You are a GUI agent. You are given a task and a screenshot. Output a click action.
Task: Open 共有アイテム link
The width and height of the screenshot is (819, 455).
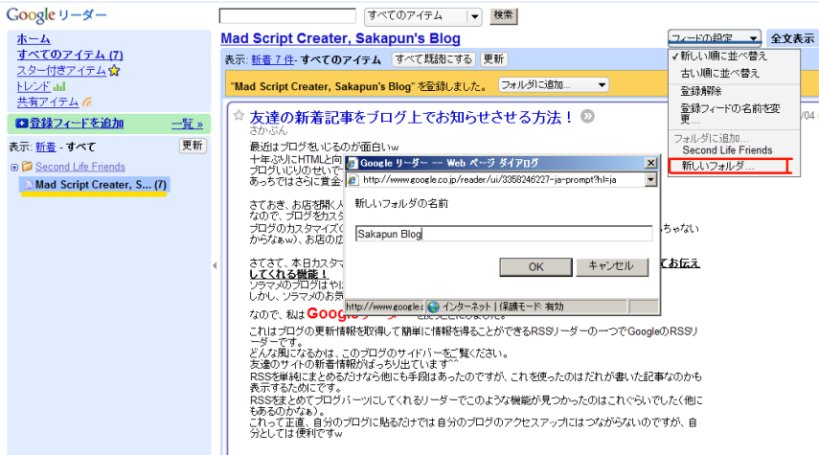[x=48, y=102]
